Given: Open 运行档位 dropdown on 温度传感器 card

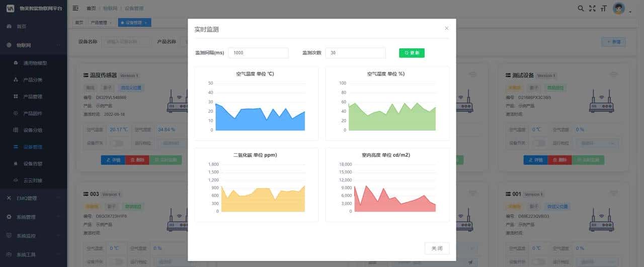Looking at the screenshot, I should tap(172, 143).
